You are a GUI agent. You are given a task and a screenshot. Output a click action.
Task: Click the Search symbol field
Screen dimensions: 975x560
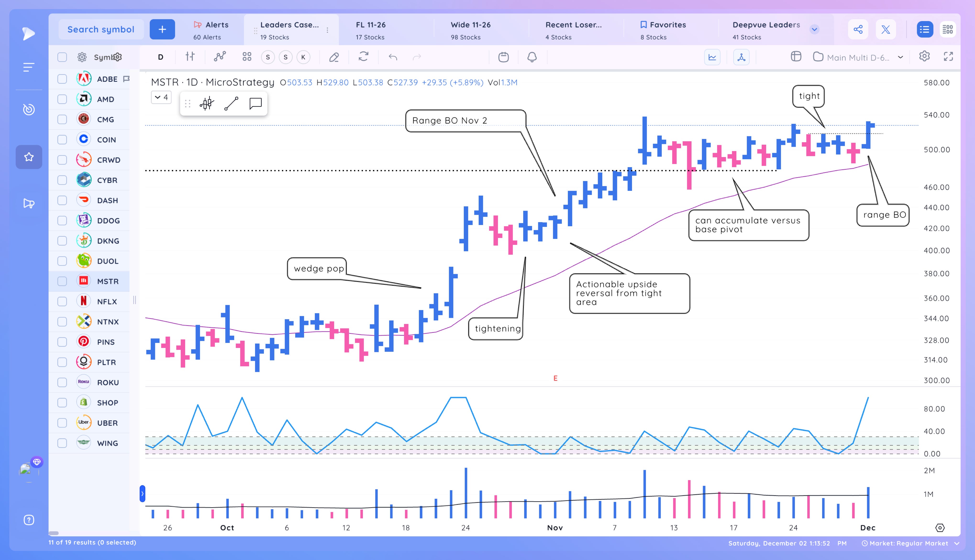pyautogui.click(x=101, y=29)
